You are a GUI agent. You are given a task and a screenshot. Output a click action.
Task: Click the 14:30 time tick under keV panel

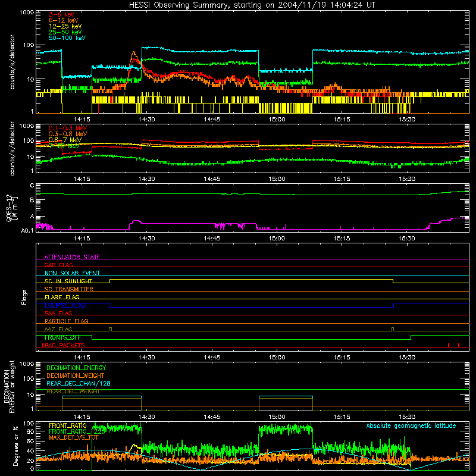(146, 120)
